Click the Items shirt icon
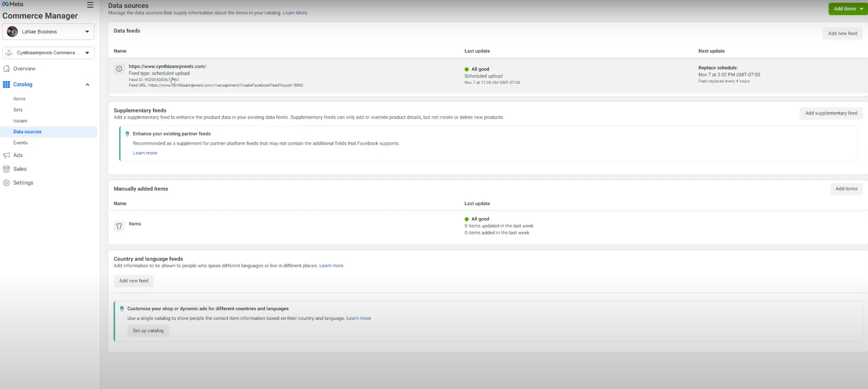 pyautogui.click(x=119, y=226)
